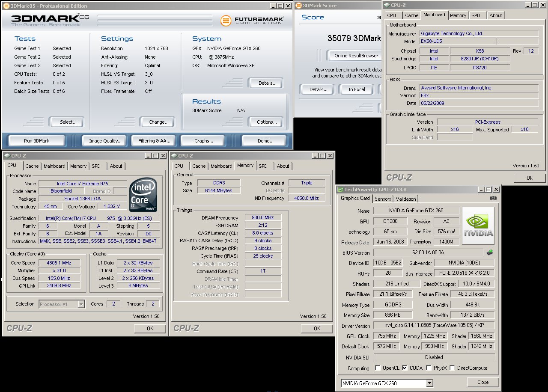
Task: Enable OpenCL checkbox in GPU-Z
Action: click(x=378, y=368)
